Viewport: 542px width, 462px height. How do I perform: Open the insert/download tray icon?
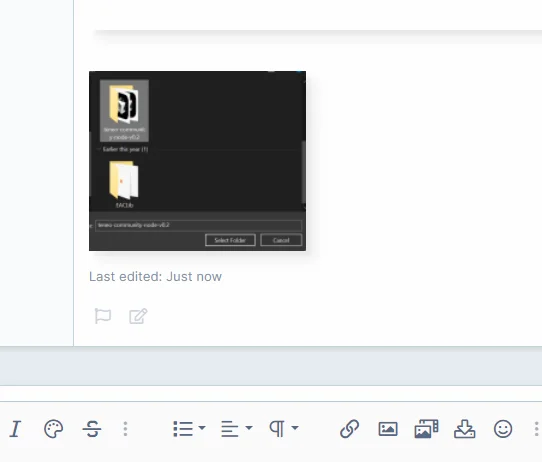coord(465,429)
